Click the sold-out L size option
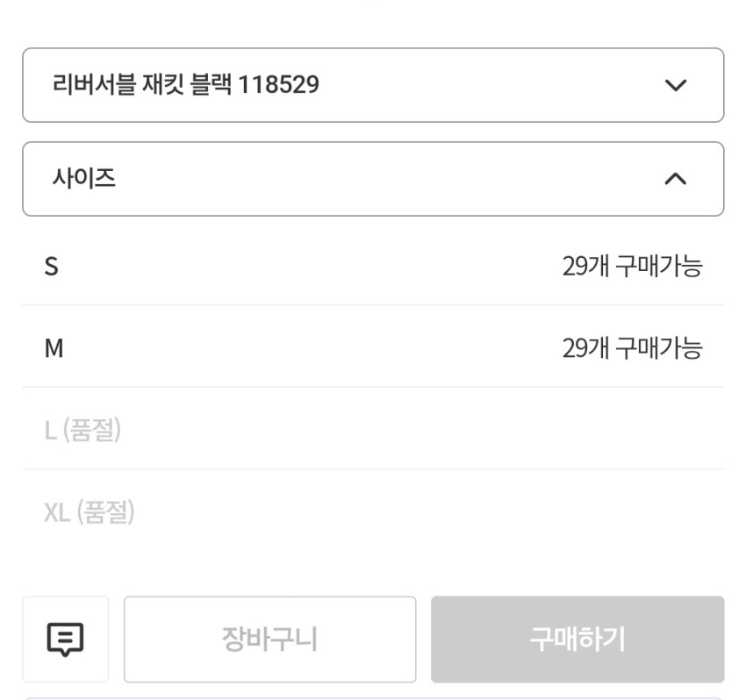The image size is (746, 700). tap(82, 431)
